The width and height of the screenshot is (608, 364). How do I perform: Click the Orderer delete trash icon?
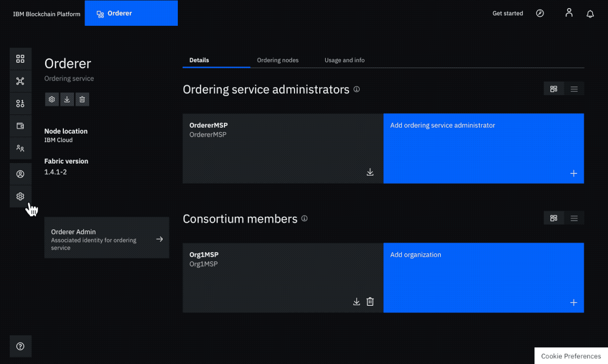83,100
